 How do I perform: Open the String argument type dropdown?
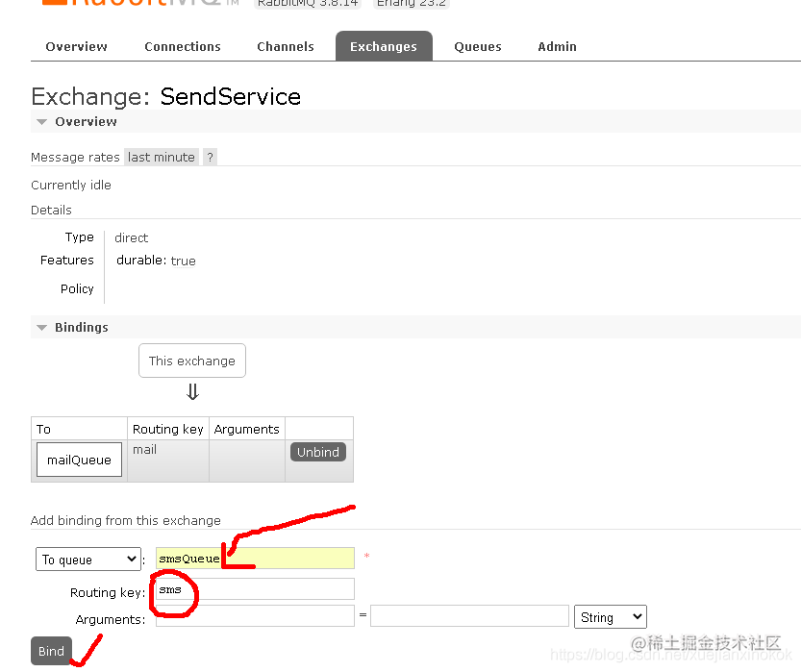611,617
